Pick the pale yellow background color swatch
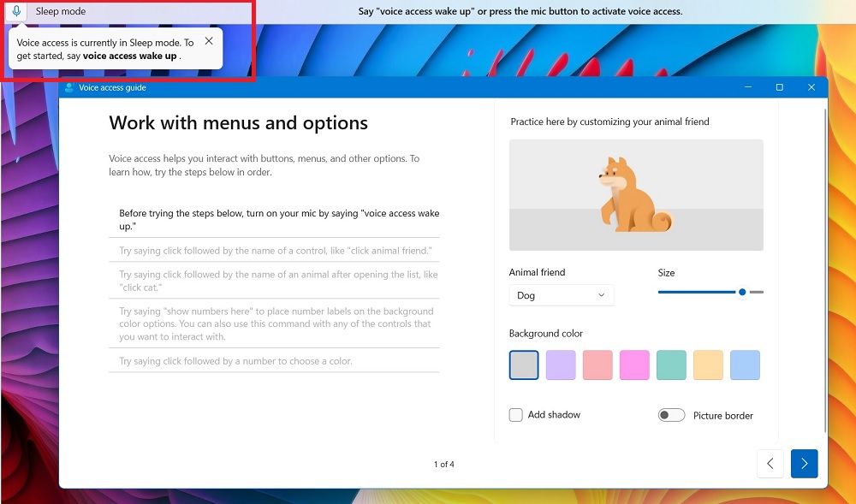The height and width of the screenshot is (504, 856). click(708, 365)
